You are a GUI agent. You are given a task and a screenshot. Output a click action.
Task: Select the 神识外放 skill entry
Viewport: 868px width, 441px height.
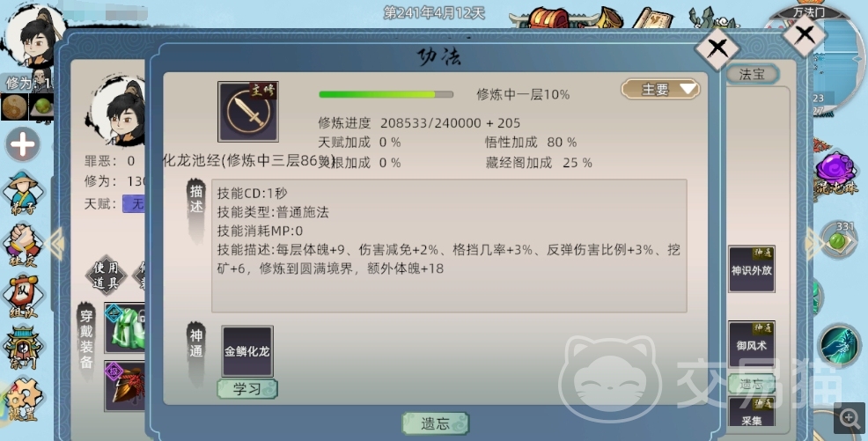click(751, 269)
